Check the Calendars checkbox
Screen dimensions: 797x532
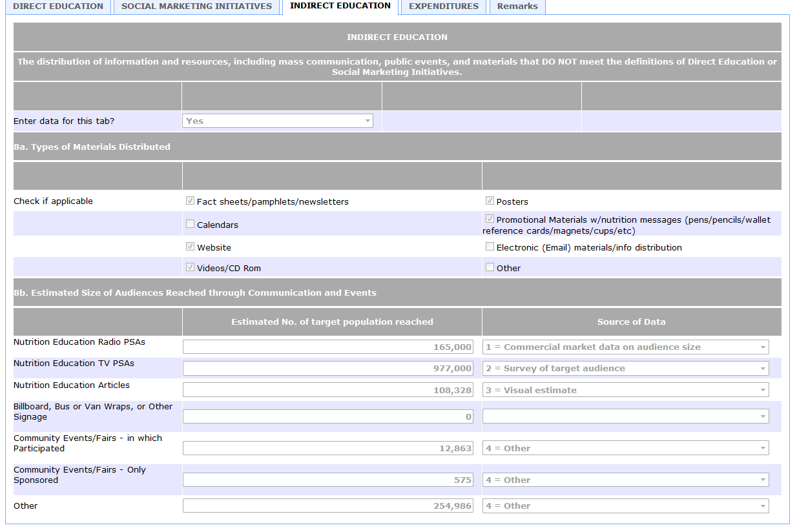click(x=190, y=224)
